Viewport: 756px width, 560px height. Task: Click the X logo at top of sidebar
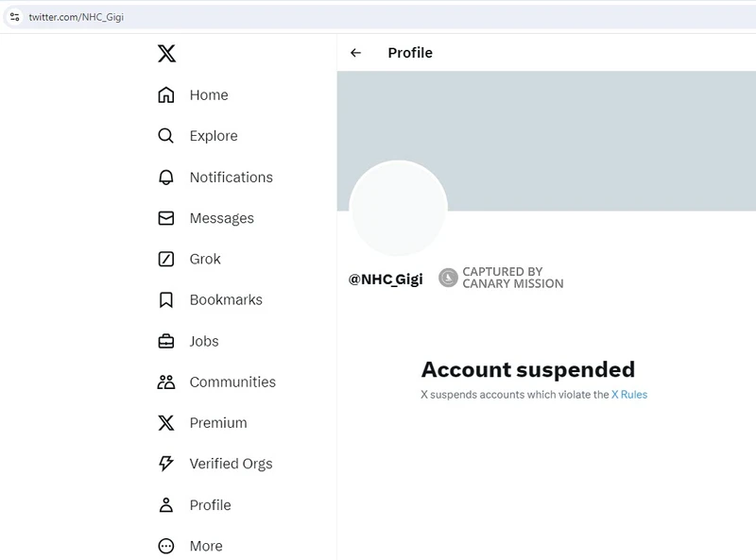point(166,54)
